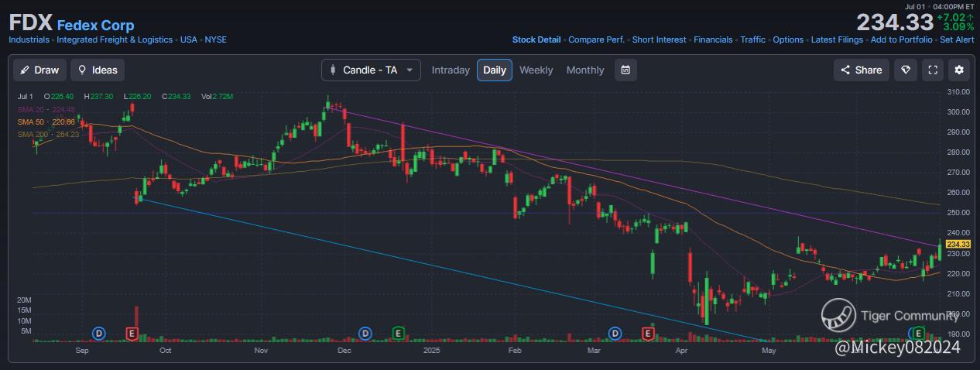Set Alert for FDX

click(x=957, y=39)
